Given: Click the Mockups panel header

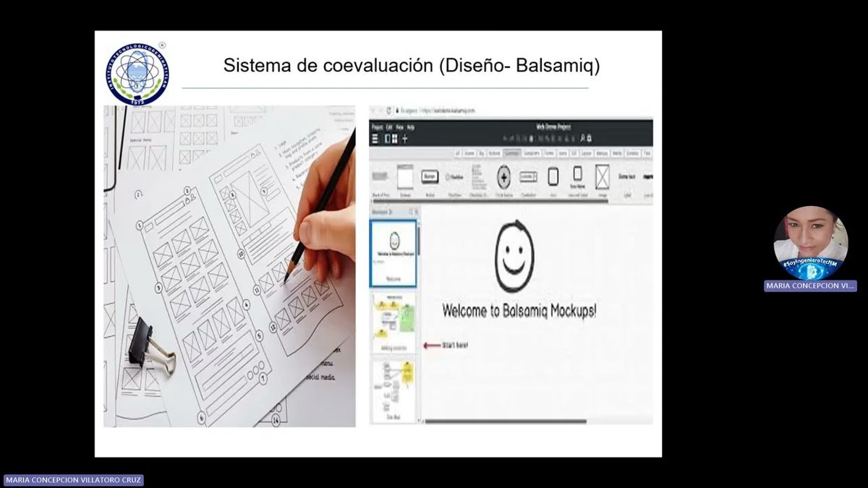Looking at the screenshot, I should 393,212.
